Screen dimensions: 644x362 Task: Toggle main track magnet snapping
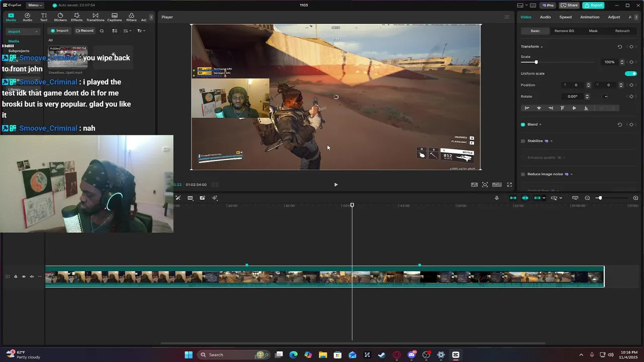[513, 198]
